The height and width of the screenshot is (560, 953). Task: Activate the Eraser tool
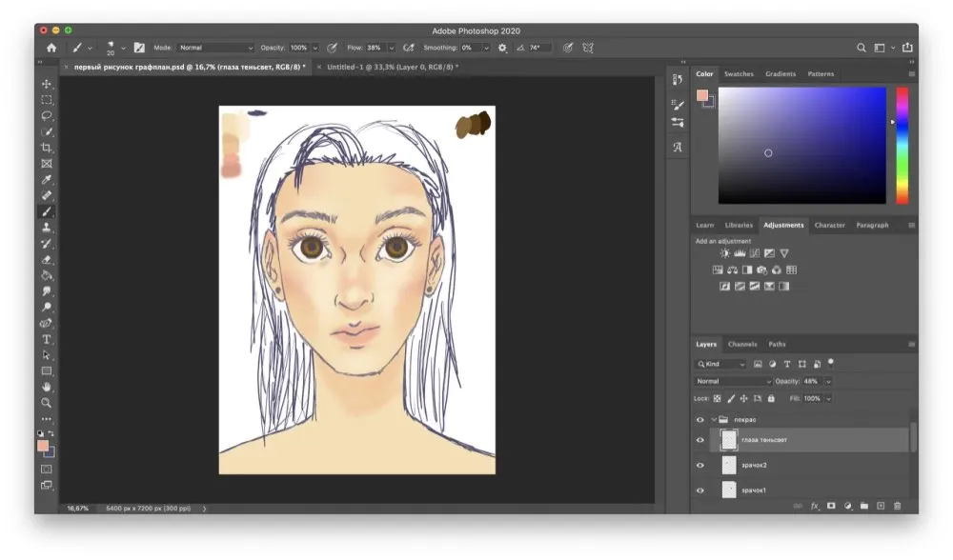point(46,259)
